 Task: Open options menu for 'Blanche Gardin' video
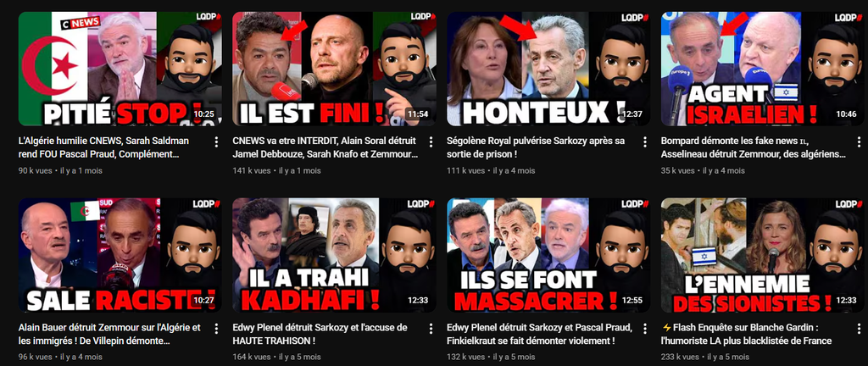pyautogui.click(x=860, y=329)
